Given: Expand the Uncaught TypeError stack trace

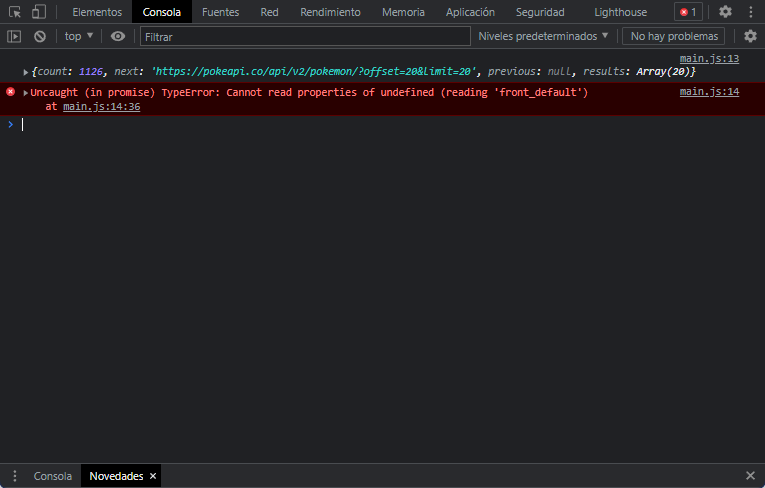Looking at the screenshot, I should coord(25,93).
